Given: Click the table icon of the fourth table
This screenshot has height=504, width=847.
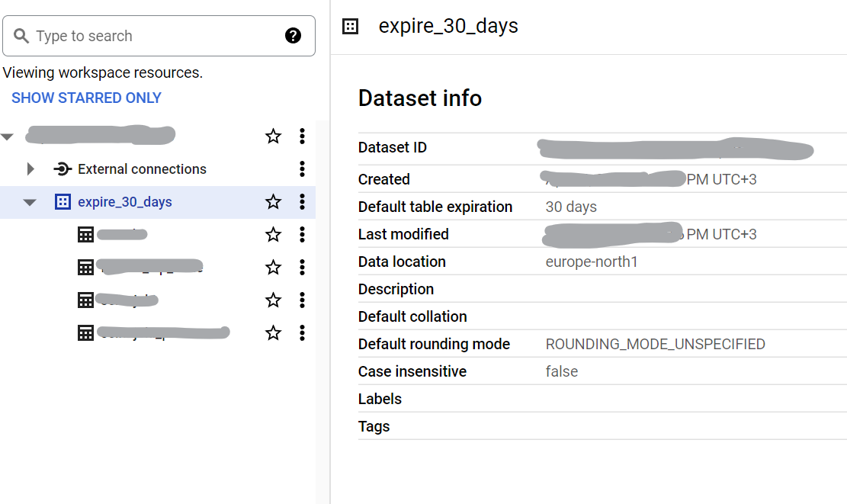Looking at the screenshot, I should [86, 332].
